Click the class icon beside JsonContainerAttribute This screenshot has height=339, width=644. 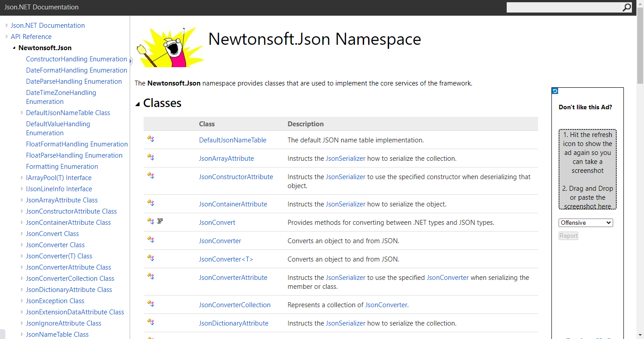(x=151, y=203)
